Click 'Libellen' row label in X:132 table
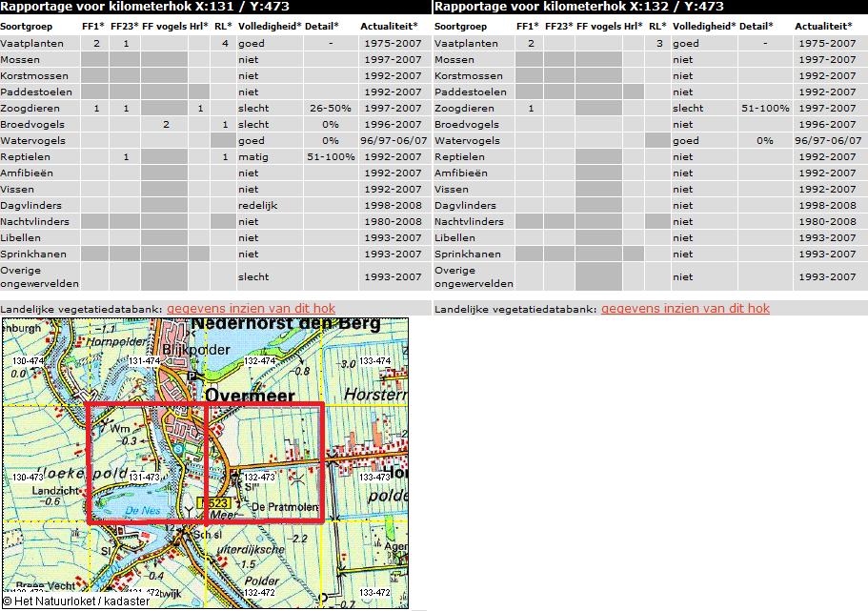The height and width of the screenshot is (611, 868). click(454, 237)
